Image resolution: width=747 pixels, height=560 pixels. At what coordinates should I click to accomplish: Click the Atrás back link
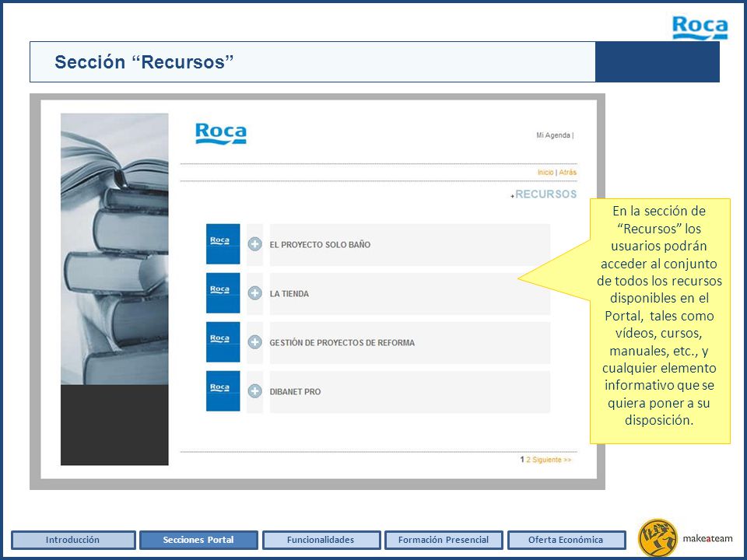point(567,173)
